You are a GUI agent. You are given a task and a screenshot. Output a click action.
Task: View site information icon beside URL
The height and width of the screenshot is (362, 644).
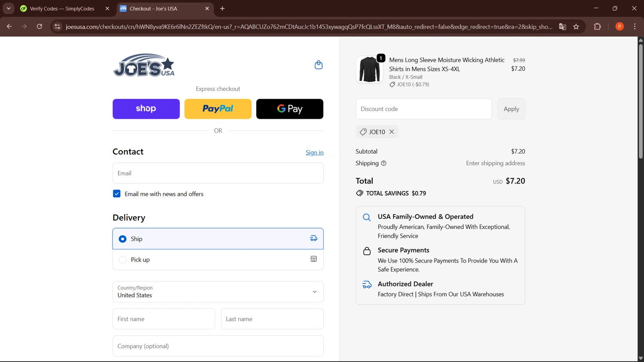pos(57,27)
